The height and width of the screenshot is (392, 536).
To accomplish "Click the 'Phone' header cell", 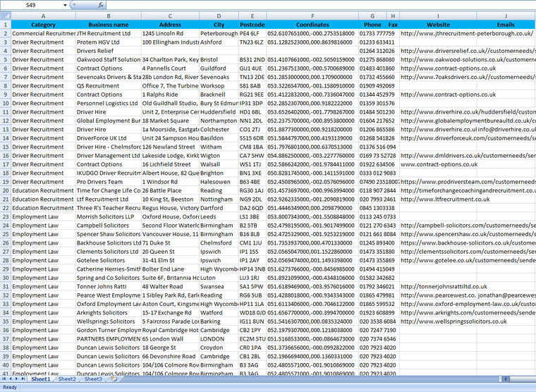I will 372,25.
